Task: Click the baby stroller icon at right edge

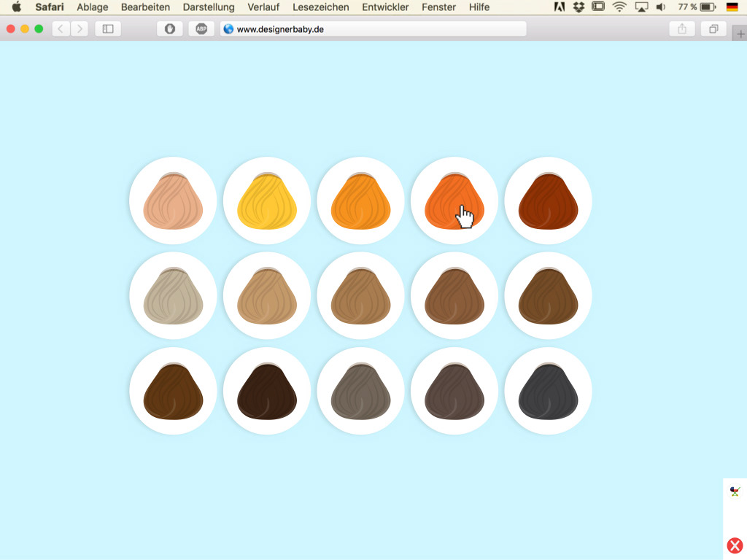Action: (x=735, y=491)
